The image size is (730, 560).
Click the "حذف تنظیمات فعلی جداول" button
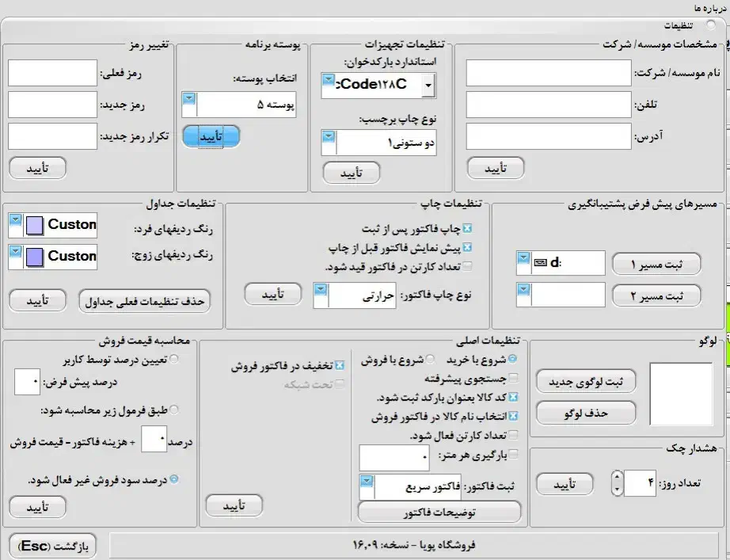pyautogui.click(x=144, y=301)
